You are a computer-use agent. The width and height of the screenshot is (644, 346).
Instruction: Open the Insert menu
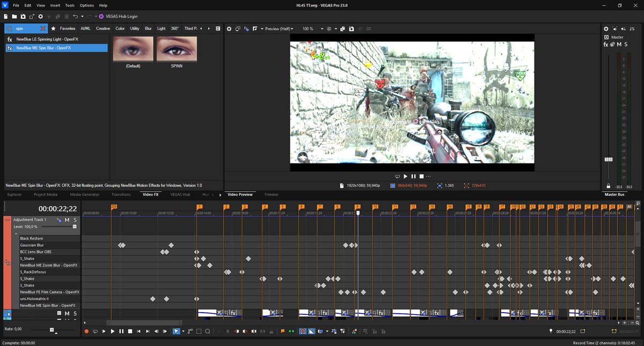click(x=55, y=5)
